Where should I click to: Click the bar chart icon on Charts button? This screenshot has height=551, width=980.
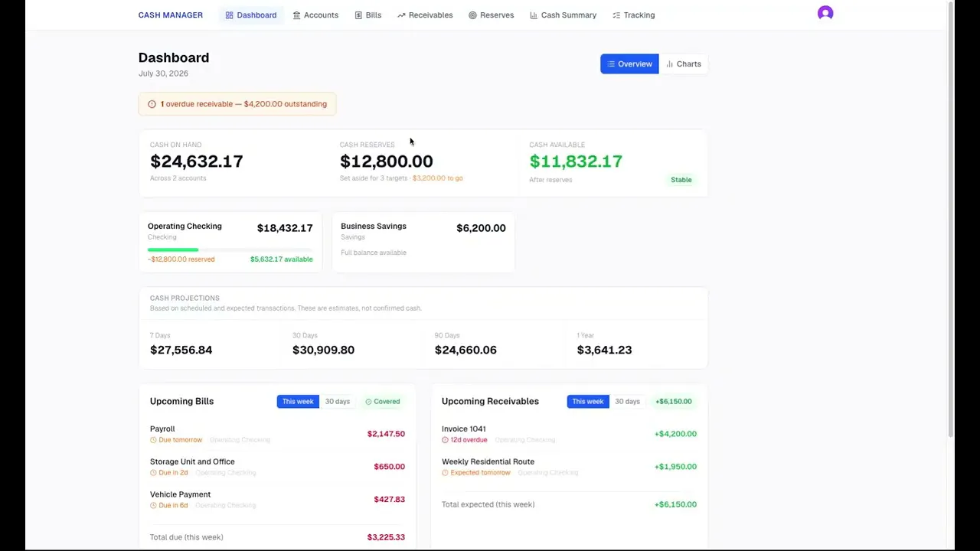669,64
